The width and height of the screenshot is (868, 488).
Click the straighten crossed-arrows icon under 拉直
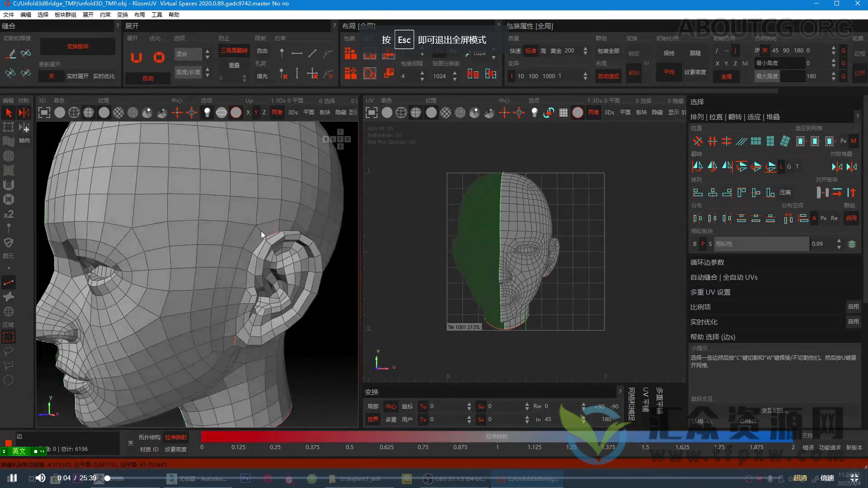[x=698, y=141]
